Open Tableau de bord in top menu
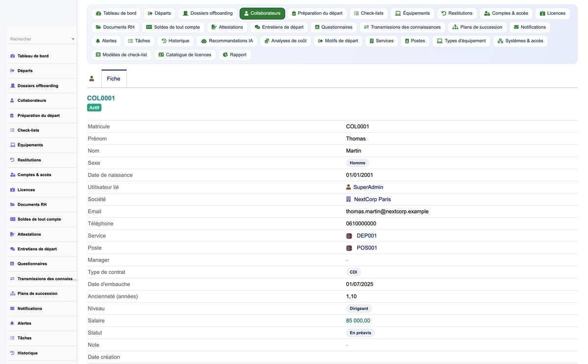The height and width of the screenshot is (364, 588). pos(116,13)
